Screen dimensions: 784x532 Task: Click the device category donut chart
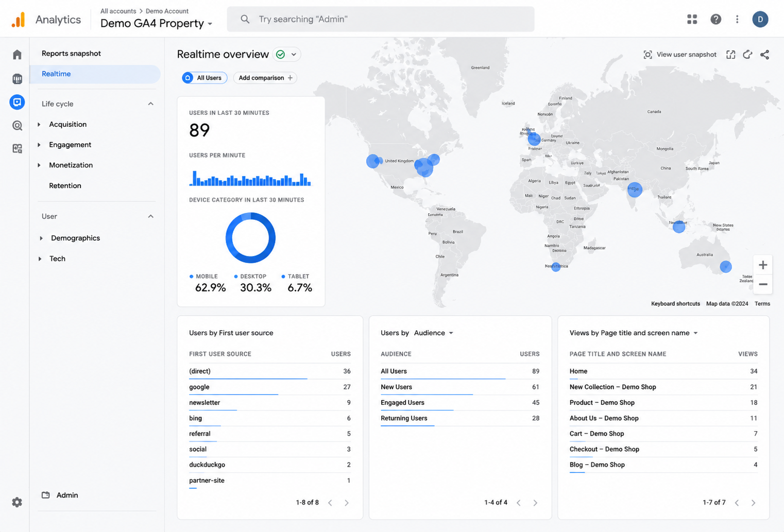[250, 238]
